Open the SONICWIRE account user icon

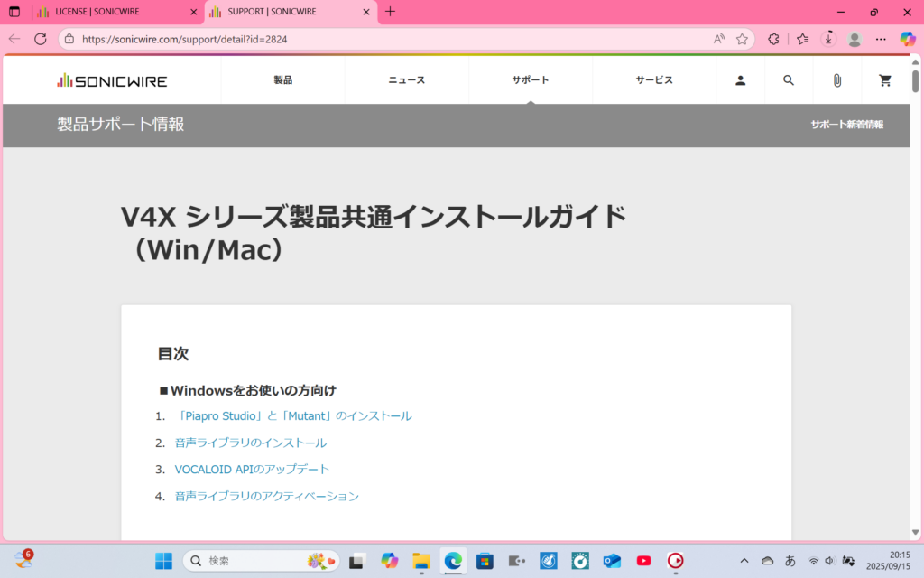coord(740,80)
